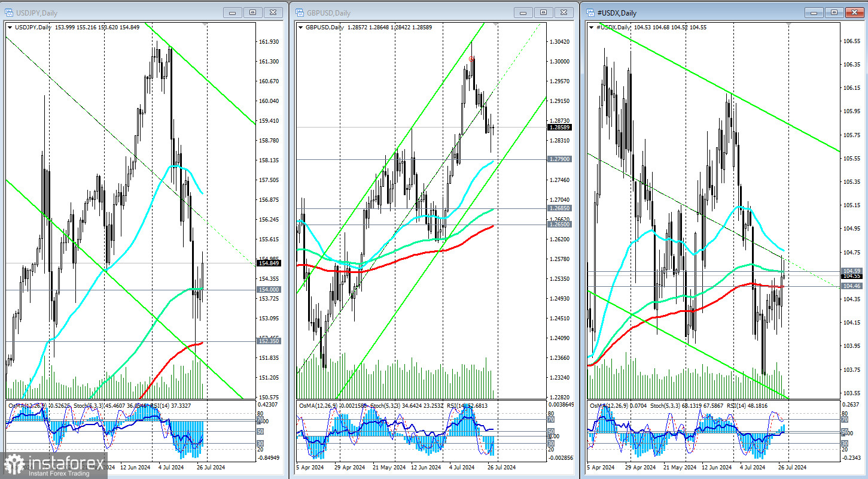Minimize the USDJPY,Daily chart window
Viewport: 868px width, 479px height.
233,13
